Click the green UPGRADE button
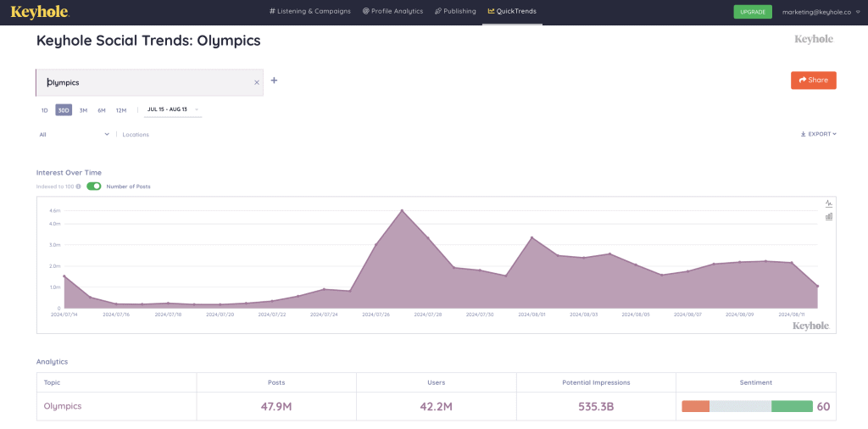The height and width of the screenshot is (429, 868). click(753, 12)
